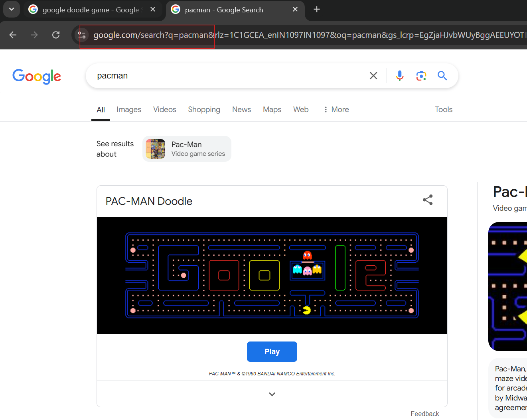
Task: Click the Feedback link
Action: [424, 414]
